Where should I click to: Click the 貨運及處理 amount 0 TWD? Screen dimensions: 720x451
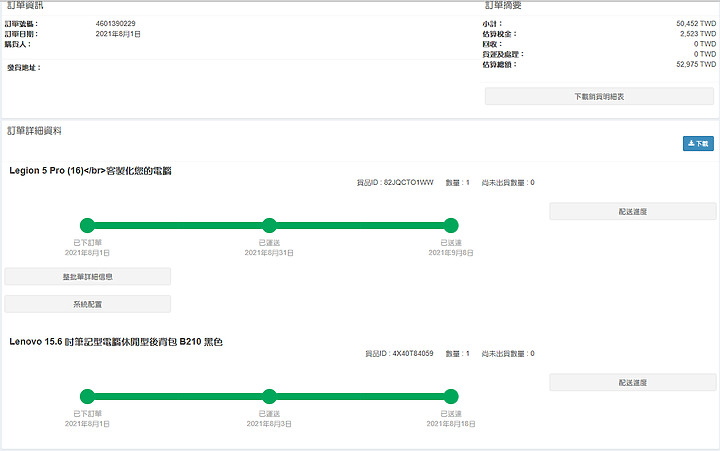[705, 54]
